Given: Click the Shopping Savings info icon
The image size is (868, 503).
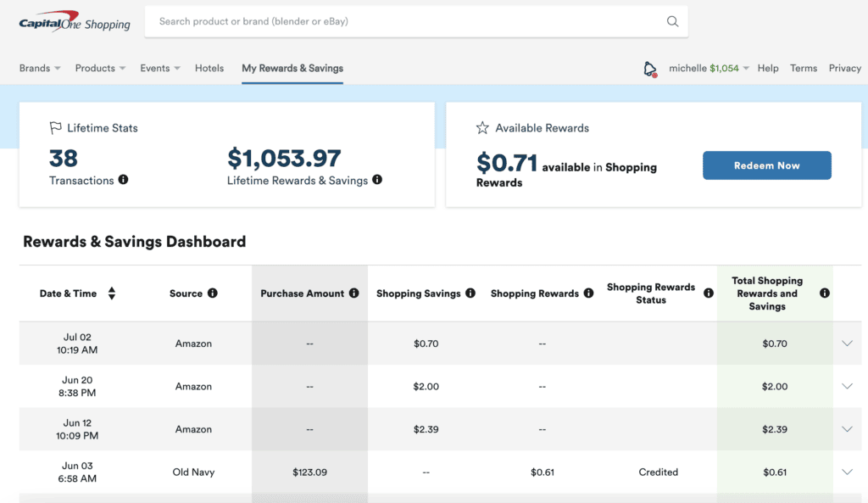Looking at the screenshot, I should coord(470,293).
